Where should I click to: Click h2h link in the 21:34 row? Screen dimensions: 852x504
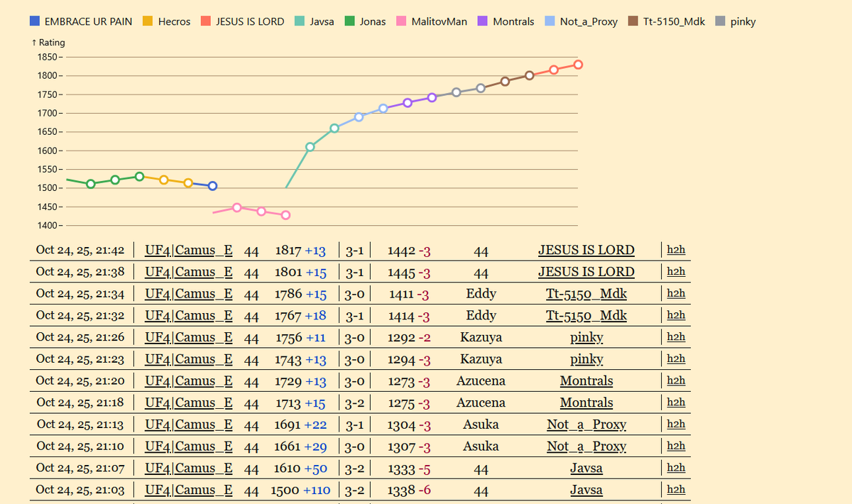tap(677, 294)
